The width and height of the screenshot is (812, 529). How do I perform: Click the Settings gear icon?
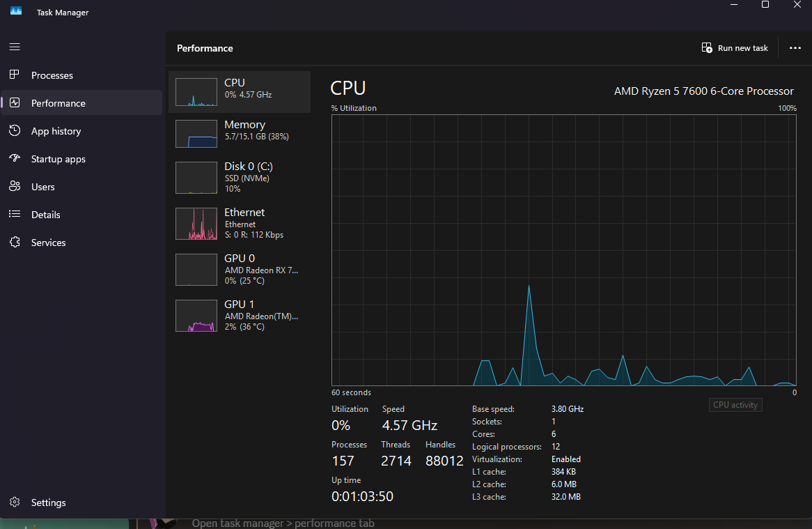[15, 502]
